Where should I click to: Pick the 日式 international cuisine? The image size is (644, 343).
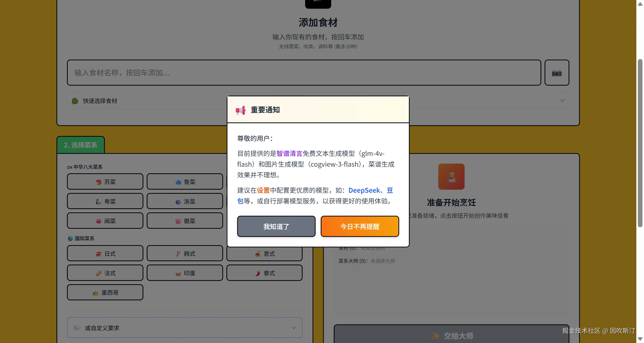(105, 253)
